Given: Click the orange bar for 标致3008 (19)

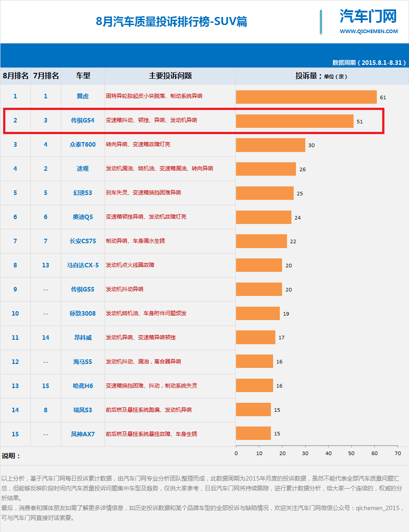Looking at the screenshot, I should (x=258, y=313).
